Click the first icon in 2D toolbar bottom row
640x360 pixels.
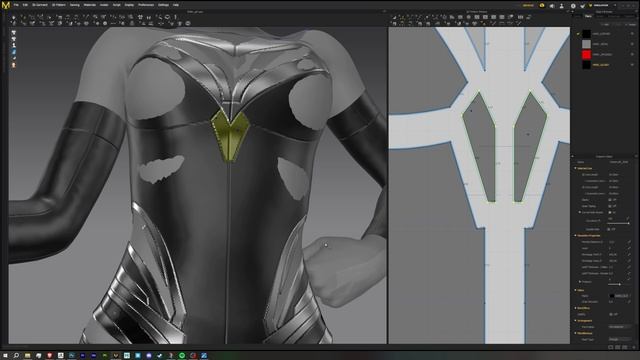394,24
